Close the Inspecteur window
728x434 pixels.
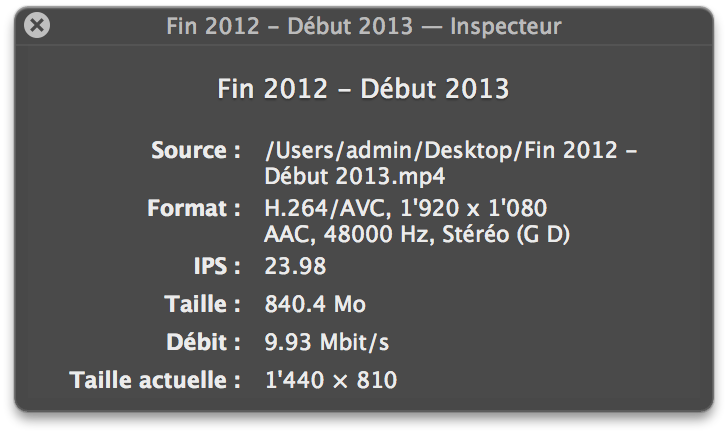pyautogui.click(x=36, y=26)
